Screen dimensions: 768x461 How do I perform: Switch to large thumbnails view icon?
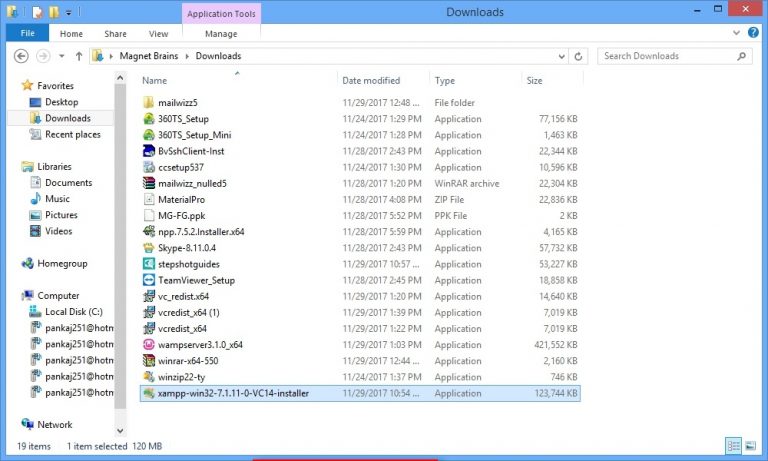[750, 445]
